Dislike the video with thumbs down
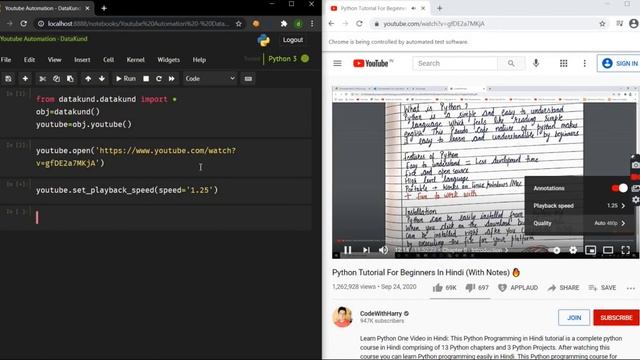640x360 pixels. (477, 288)
